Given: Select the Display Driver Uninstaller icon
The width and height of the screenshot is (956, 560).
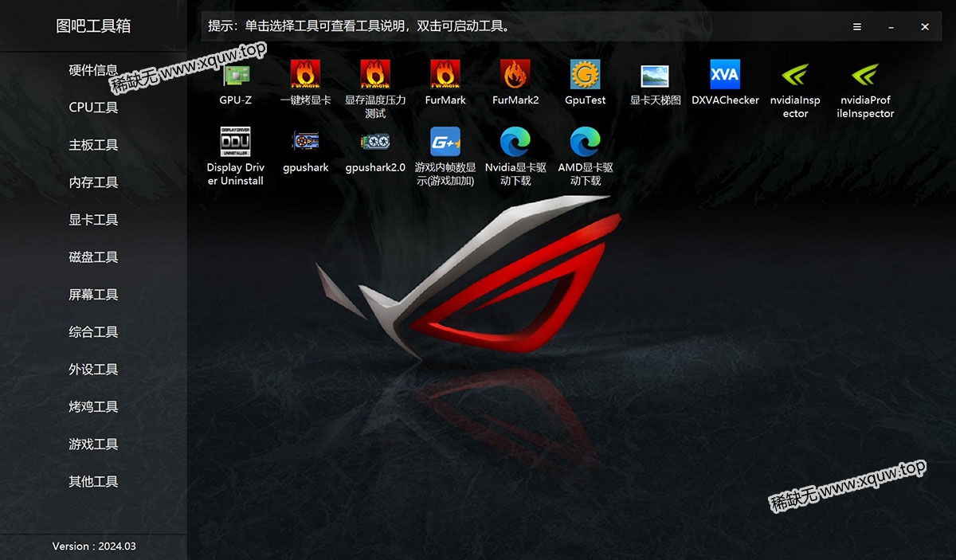Looking at the screenshot, I should click(236, 142).
